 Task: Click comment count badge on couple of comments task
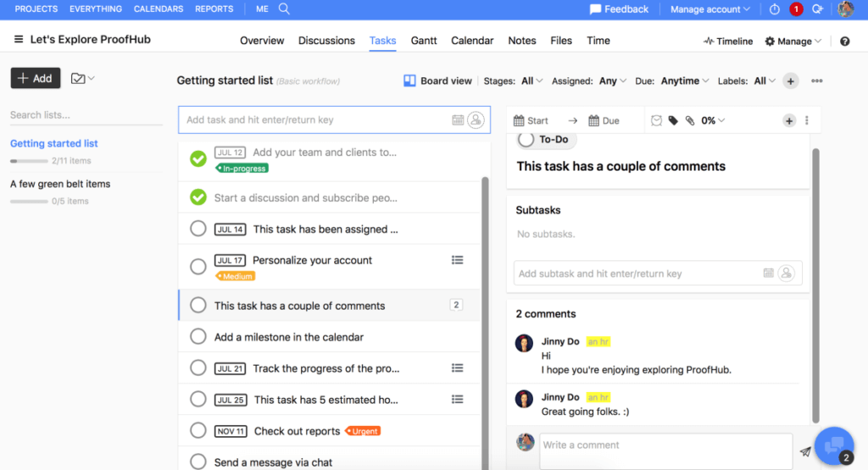click(x=456, y=305)
